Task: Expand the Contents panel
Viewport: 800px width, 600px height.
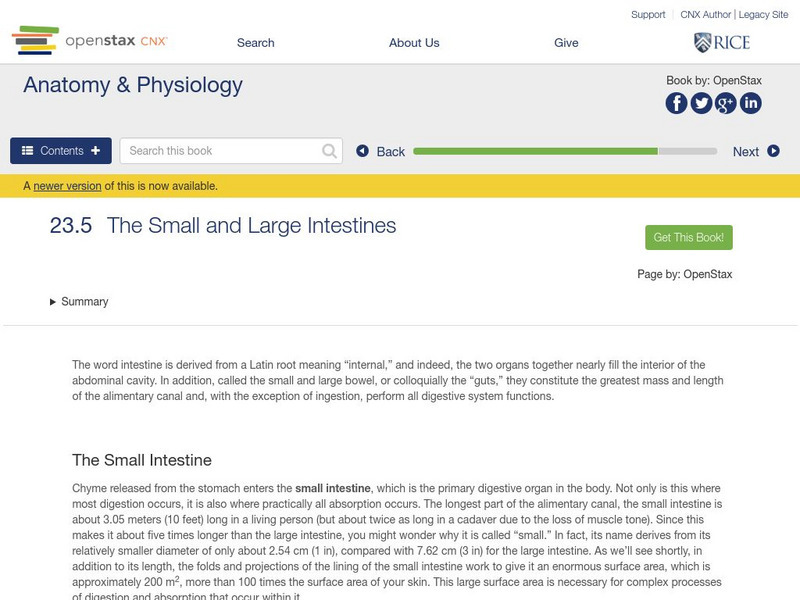Action: coord(61,151)
